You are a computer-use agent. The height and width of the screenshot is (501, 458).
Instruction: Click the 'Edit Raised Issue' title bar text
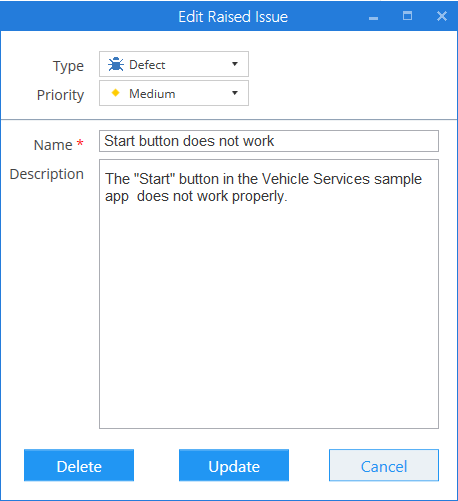coord(233,17)
